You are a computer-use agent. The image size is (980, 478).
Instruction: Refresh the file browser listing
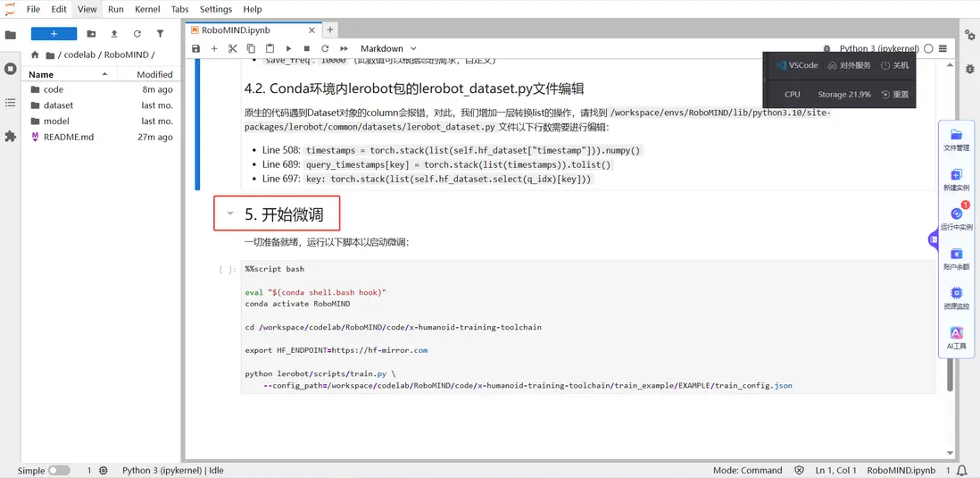click(137, 34)
